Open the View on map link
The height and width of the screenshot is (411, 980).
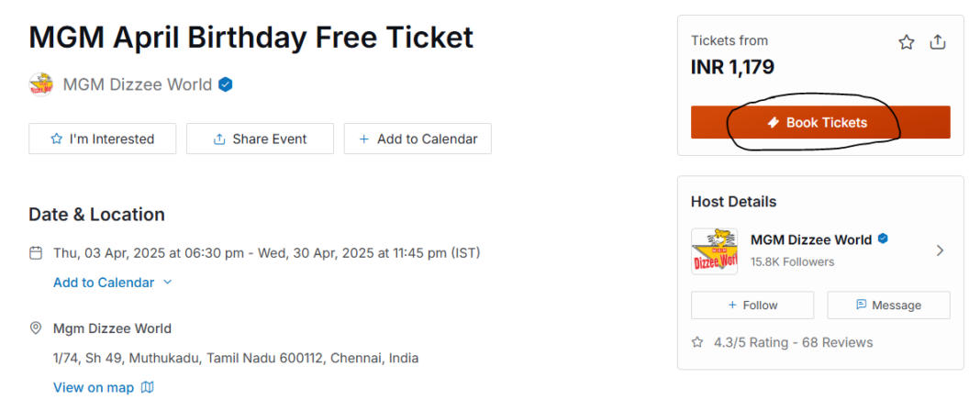pyautogui.click(x=94, y=387)
